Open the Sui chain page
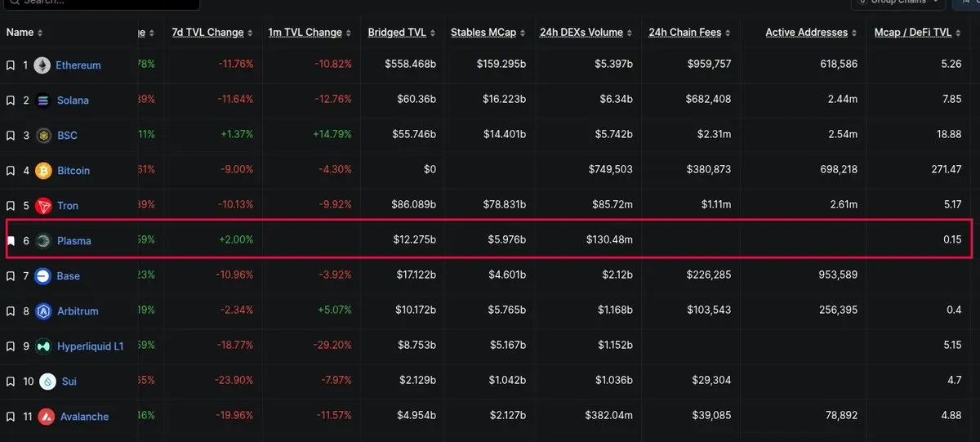Image resolution: width=980 pixels, height=442 pixels. 69,382
